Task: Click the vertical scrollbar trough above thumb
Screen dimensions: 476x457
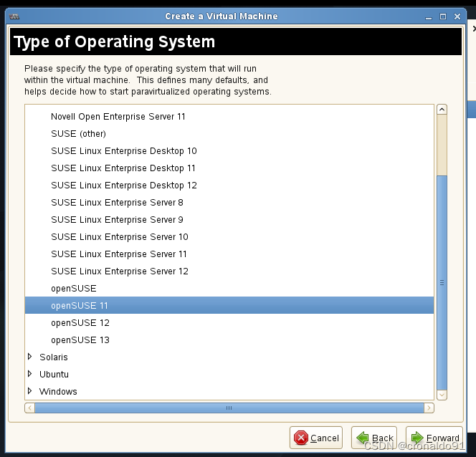Action: coord(442,145)
